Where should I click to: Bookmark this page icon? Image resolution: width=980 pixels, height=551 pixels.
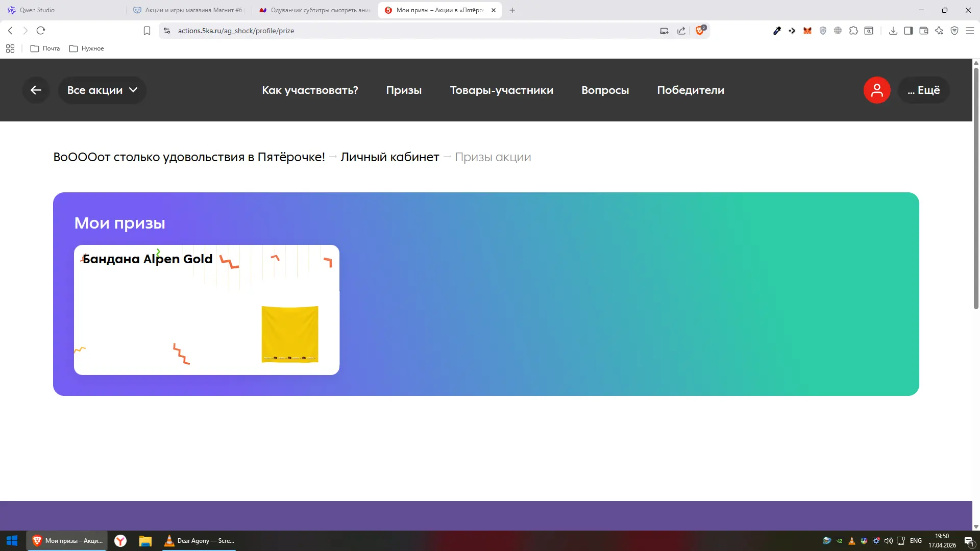(x=147, y=31)
